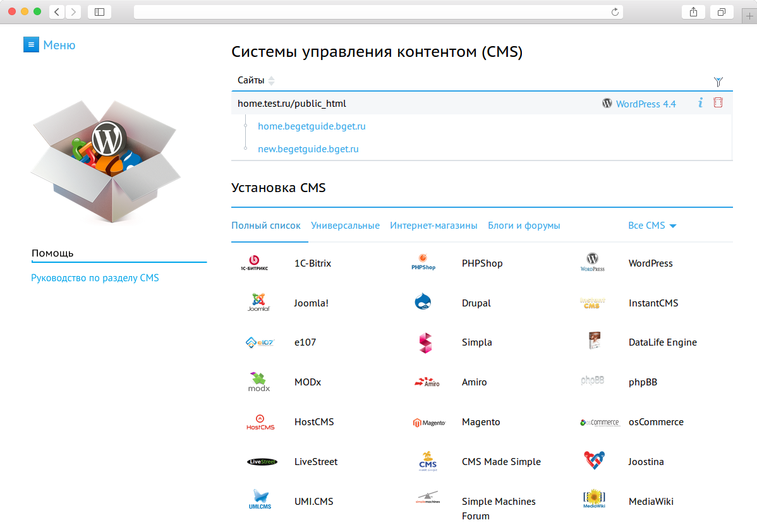
Task: Click the browser address bar
Action: tap(378, 11)
